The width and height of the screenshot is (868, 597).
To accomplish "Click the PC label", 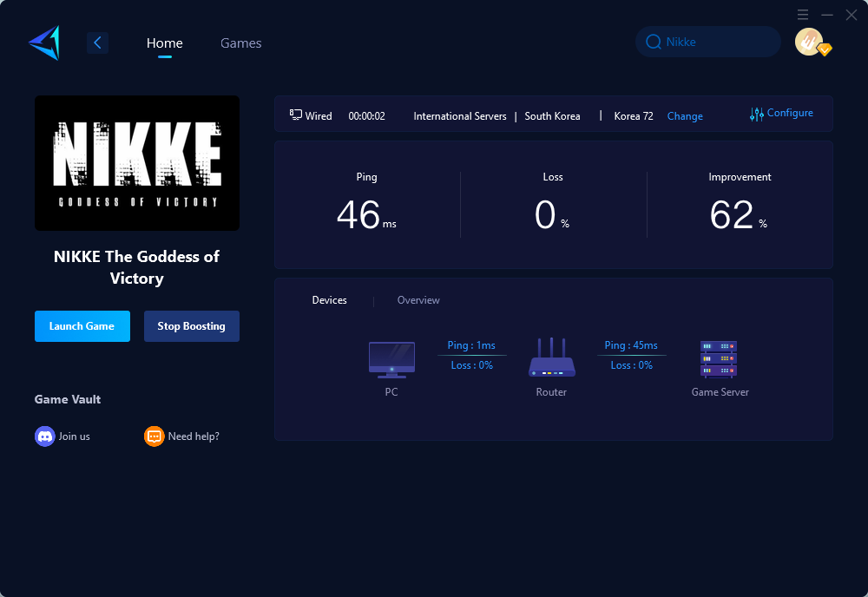I will [391, 392].
